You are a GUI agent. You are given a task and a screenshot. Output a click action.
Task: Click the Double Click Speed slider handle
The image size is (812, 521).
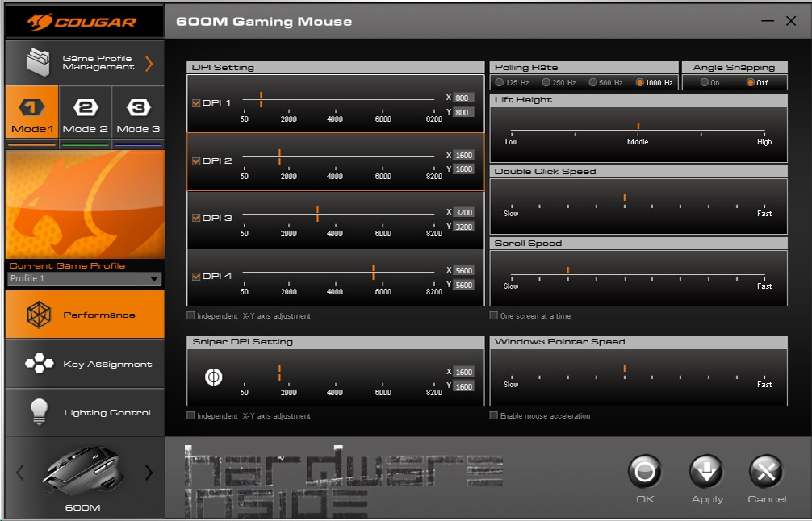625,198
